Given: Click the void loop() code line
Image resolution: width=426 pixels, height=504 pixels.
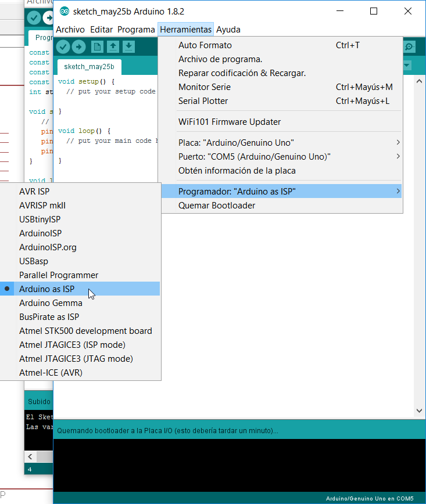Looking at the screenshot, I should [84, 131].
